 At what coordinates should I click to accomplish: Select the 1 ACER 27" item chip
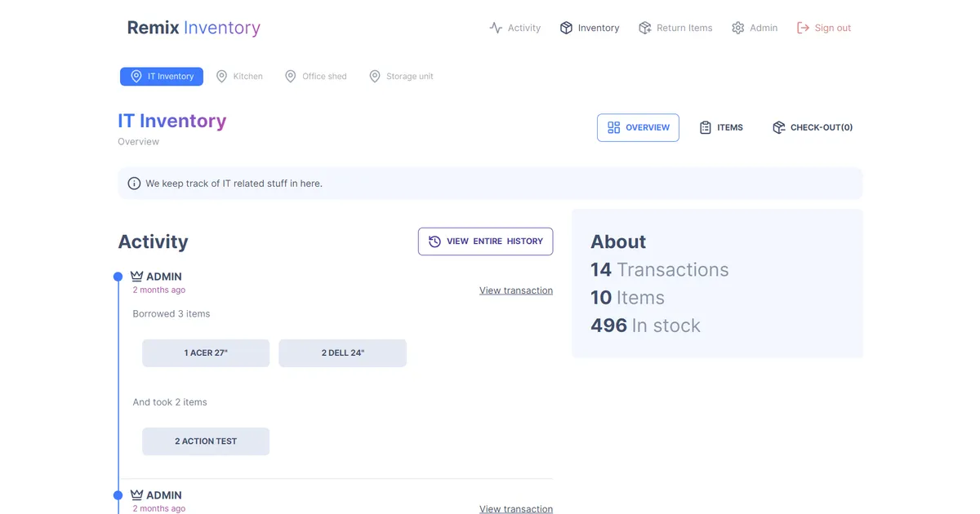(x=206, y=353)
